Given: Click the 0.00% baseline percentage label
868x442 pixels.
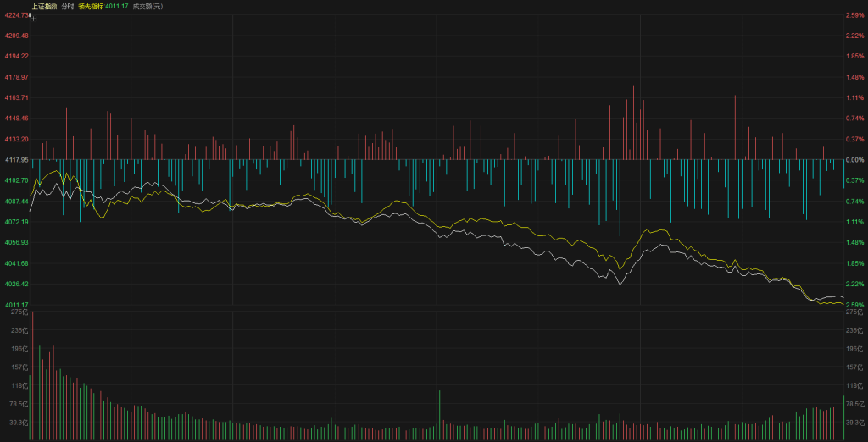Looking at the screenshot, I should click(x=854, y=160).
